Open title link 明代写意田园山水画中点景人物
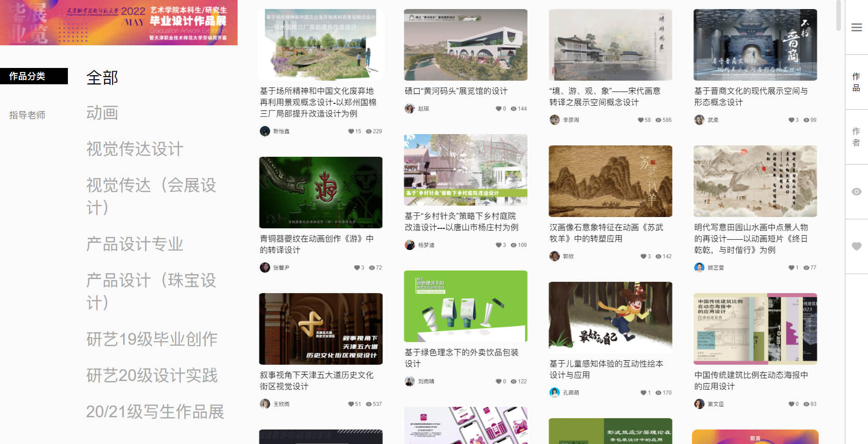The width and height of the screenshot is (868, 444). click(751, 239)
